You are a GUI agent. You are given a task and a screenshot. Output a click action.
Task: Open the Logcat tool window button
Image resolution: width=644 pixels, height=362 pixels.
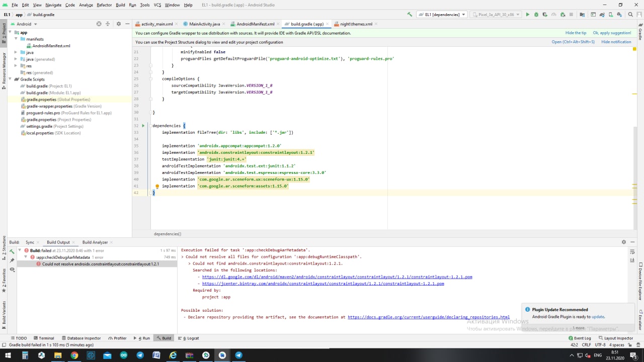coord(189,338)
